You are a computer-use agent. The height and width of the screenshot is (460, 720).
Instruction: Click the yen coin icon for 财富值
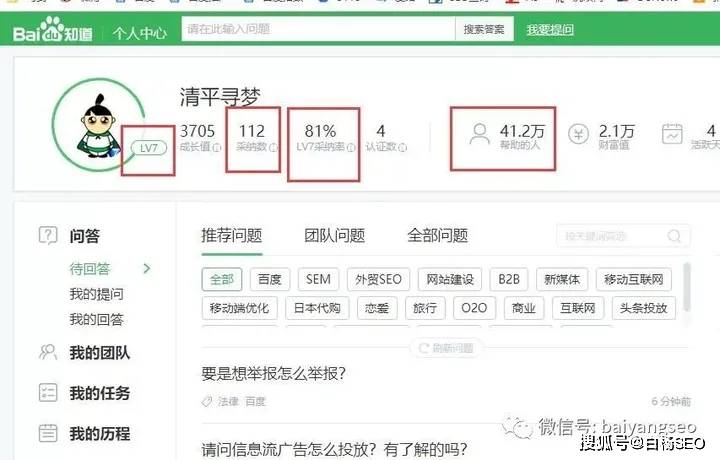coord(578,134)
